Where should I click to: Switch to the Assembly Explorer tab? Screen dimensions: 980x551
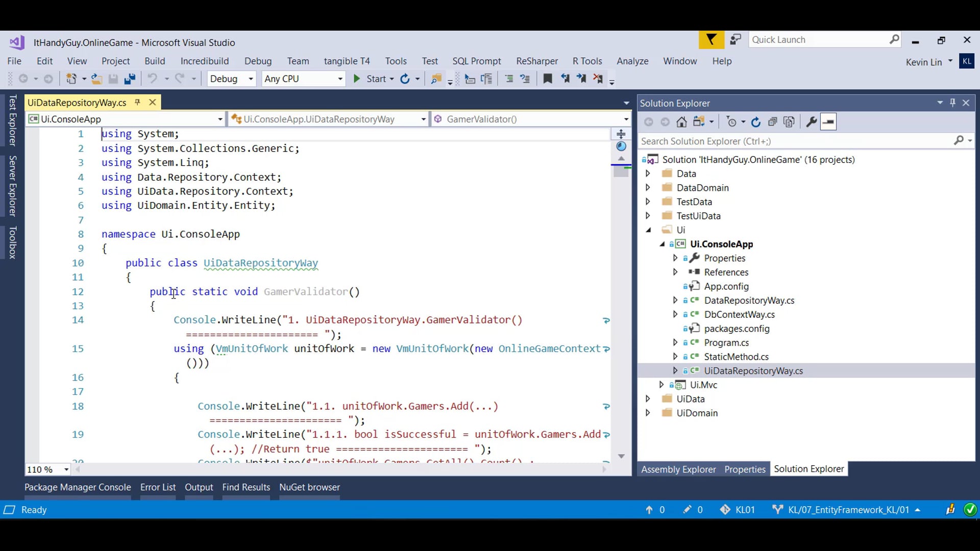tap(678, 469)
